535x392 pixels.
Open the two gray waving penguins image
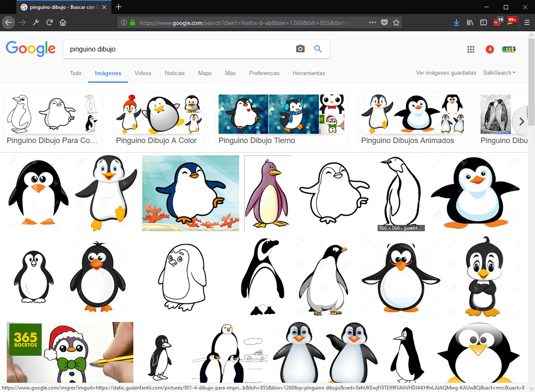[x=324, y=352]
